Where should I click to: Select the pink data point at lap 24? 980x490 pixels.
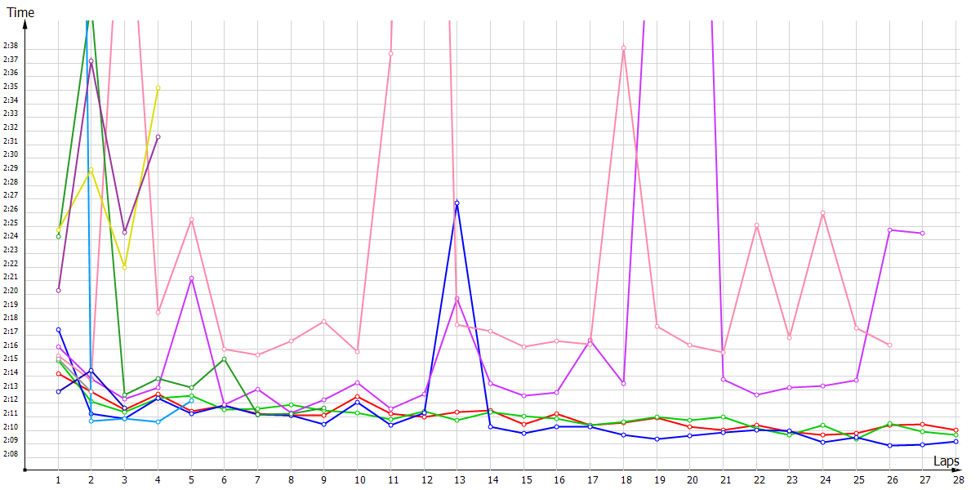click(822, 213)
